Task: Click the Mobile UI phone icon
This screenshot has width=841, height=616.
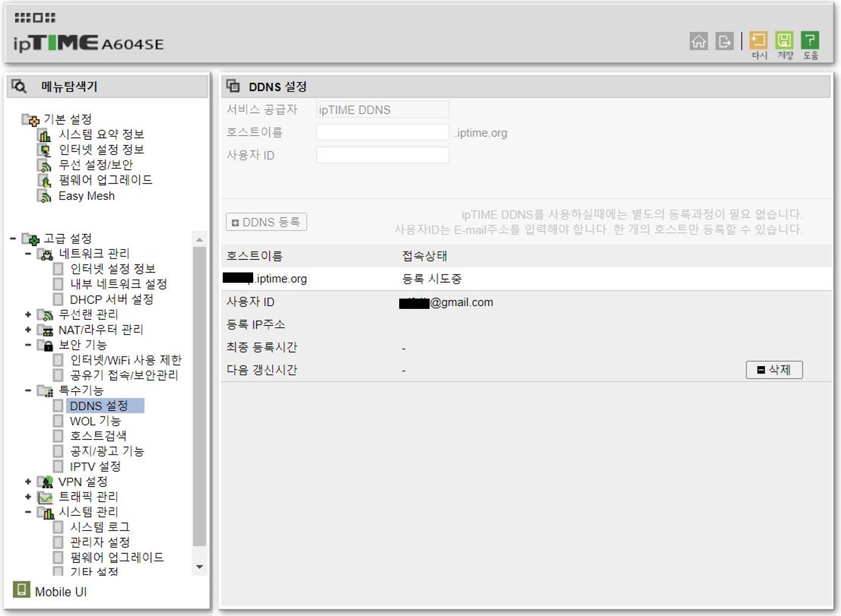Action: point(21,589)
